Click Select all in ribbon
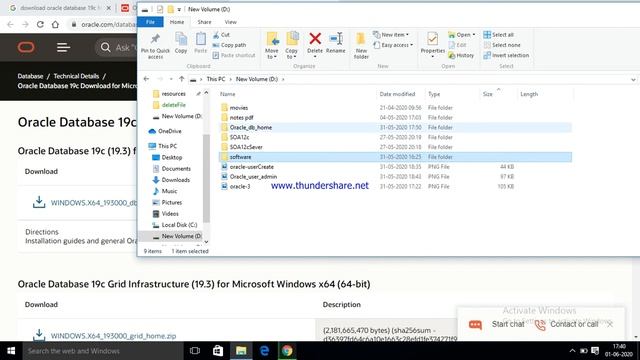Viewport: 640px width, 360px height. (498, 35)
